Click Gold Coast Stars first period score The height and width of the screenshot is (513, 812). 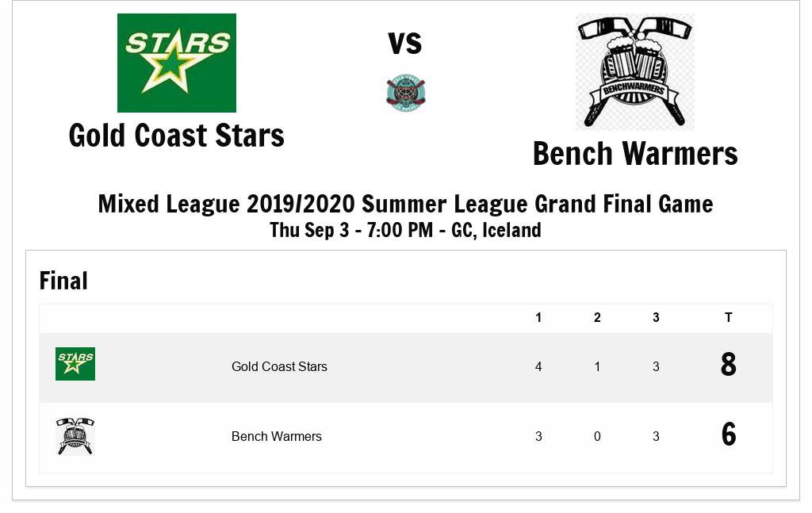(538, 366)
